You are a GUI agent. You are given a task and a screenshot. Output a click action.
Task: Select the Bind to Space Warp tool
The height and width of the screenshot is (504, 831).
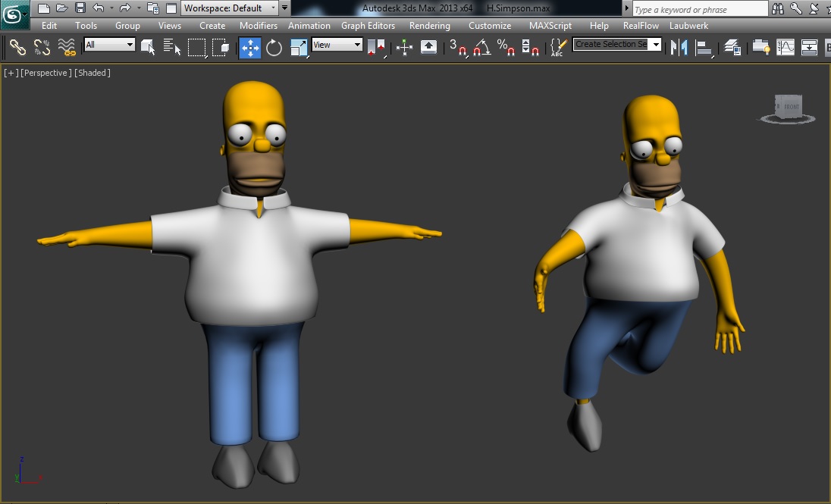(x=66, y=47)
